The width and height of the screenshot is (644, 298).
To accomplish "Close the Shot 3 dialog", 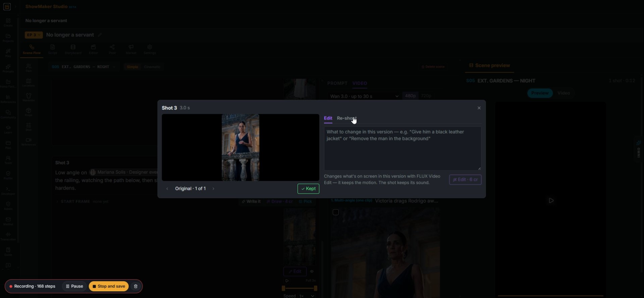I will [x=479, y=108].
